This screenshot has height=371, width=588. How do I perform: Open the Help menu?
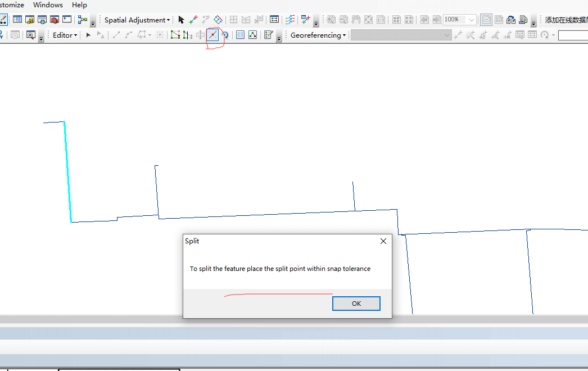pos(79,5)
